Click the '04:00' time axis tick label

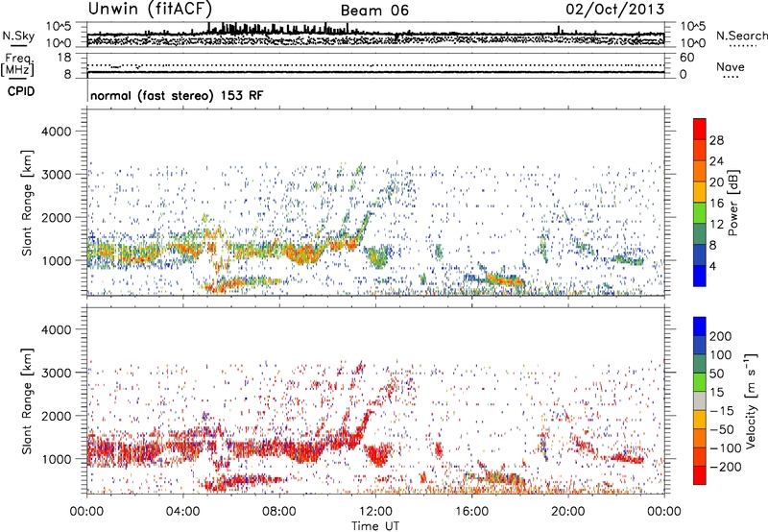pos(183,512)
